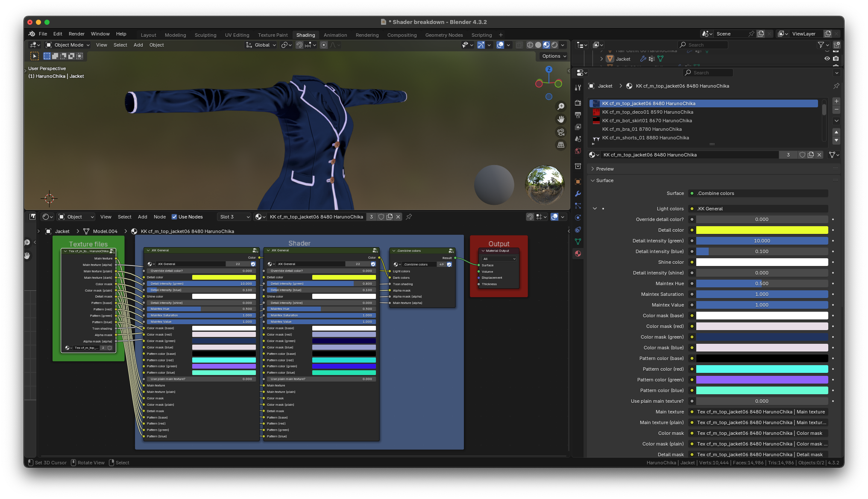Toggle the camera view icon
The height and width of the screenshot is (499, 868).
[x=561, y=132]
